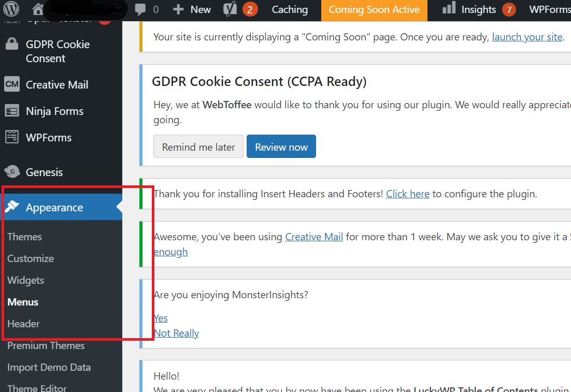Screen dimensions: 571x392
Task: Open Premium Themes submenu item
Action: coord(46,345)
